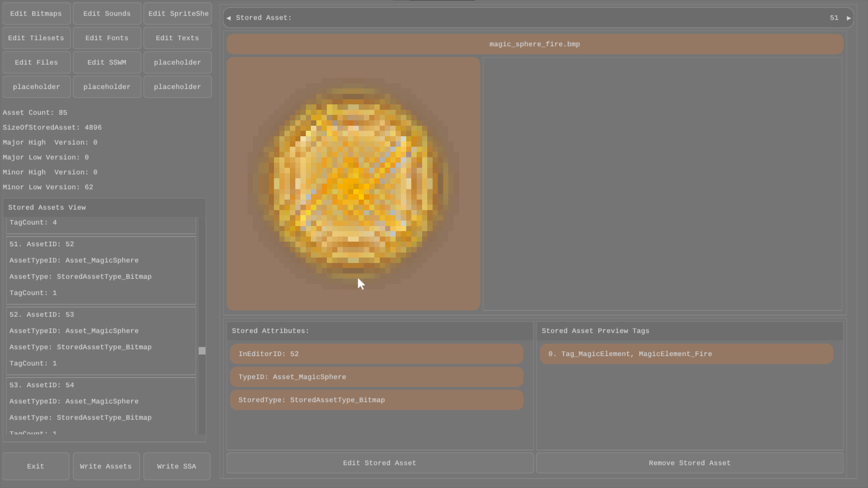This screenshot has width=868, height=488.
Task: Click the magic_sphere_fire.bmp filename bar
Action: 535,44
